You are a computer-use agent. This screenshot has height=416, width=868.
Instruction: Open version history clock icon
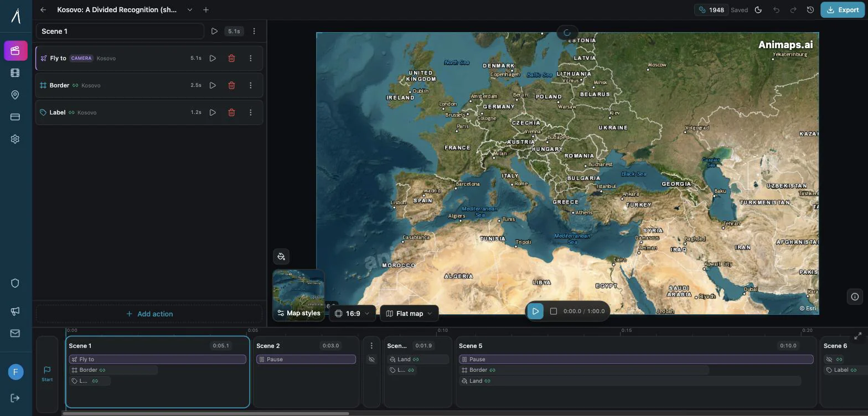click(x=810, y=10)
